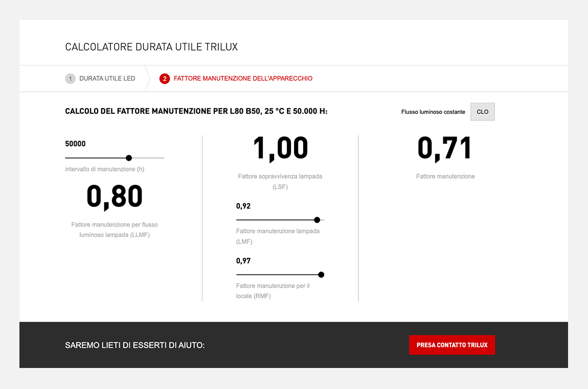The height and width of the screenshot is (389, 588).
Task: Open step 1 Durata Utile LED tab
Action: [x=101, y=78]
